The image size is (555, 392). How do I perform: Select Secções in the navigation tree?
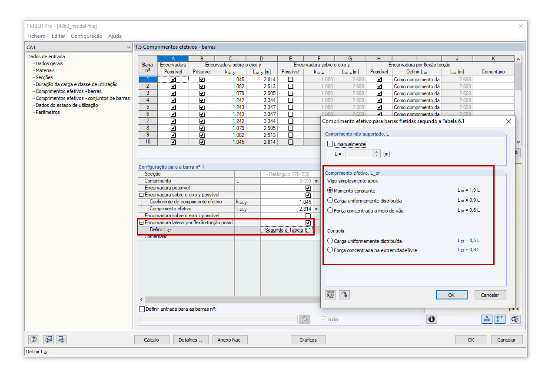44,77
